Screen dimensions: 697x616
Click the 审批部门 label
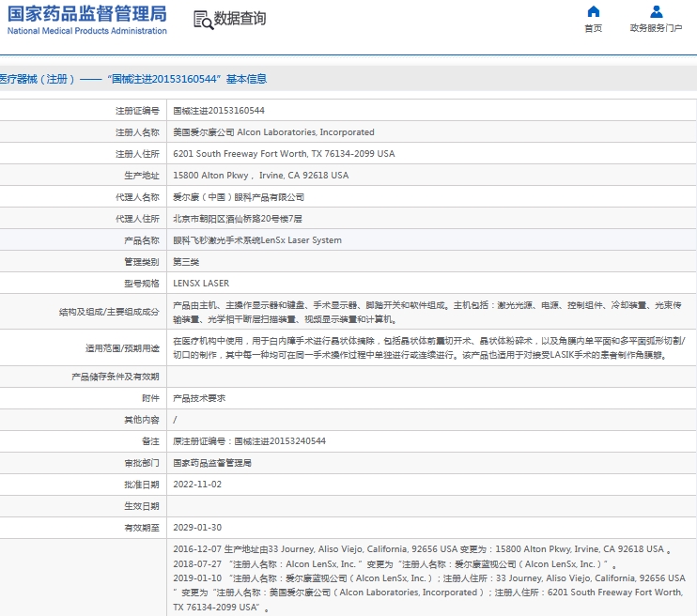point(142,463)
